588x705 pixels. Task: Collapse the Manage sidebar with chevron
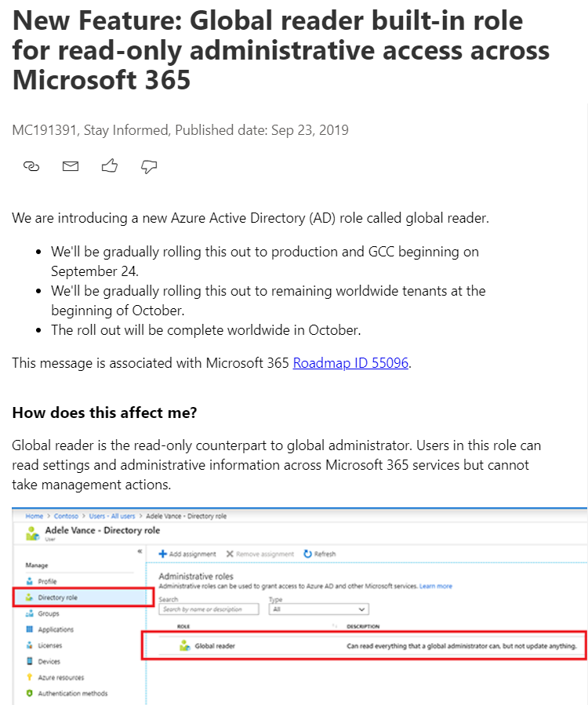[x=140, y=551]
